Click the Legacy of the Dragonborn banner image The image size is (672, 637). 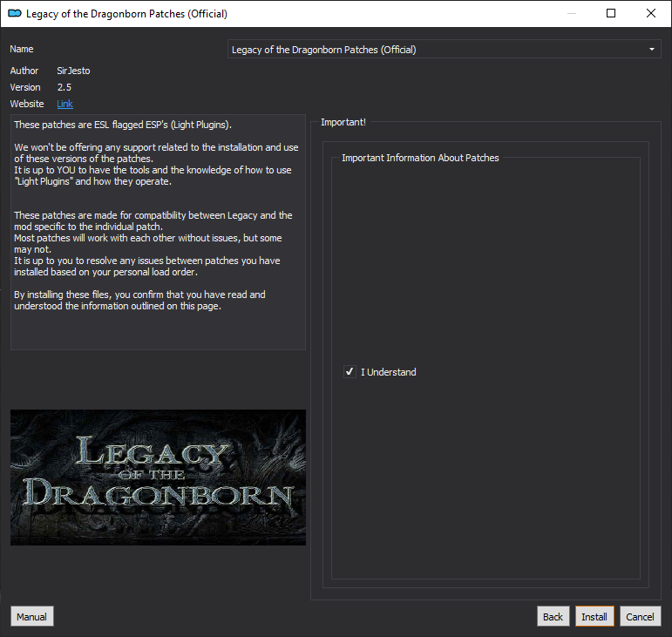coord(158,478)
